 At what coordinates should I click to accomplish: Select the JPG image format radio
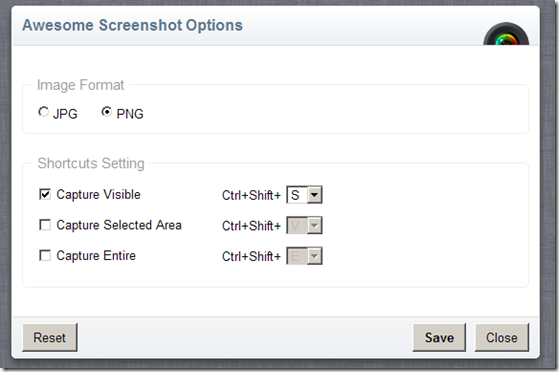pyautogui.click(x=43, y=112)
